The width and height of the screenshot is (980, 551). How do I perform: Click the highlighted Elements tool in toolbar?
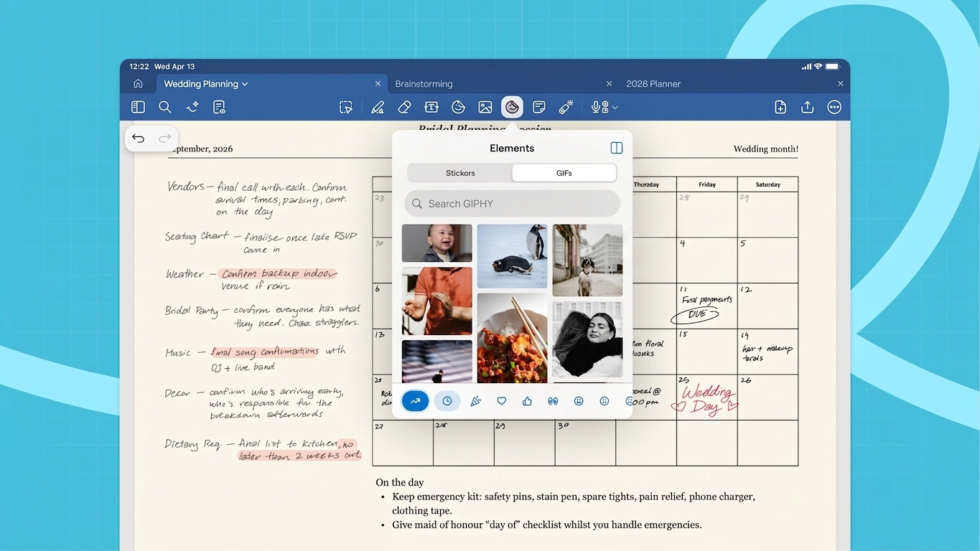[x=512, y=107]
